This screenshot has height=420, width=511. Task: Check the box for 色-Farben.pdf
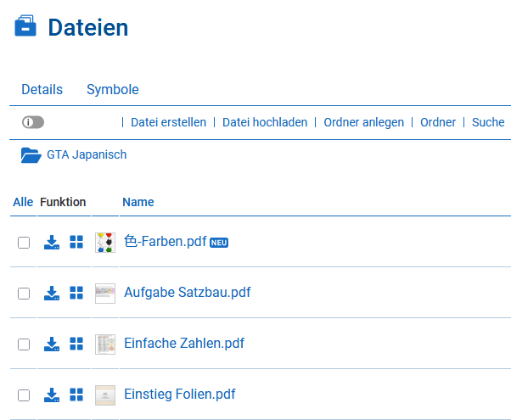[24, 243]
